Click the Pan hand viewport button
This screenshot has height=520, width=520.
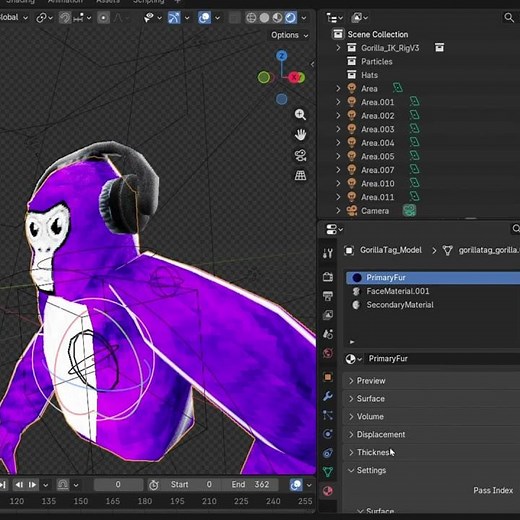point(300,135)
